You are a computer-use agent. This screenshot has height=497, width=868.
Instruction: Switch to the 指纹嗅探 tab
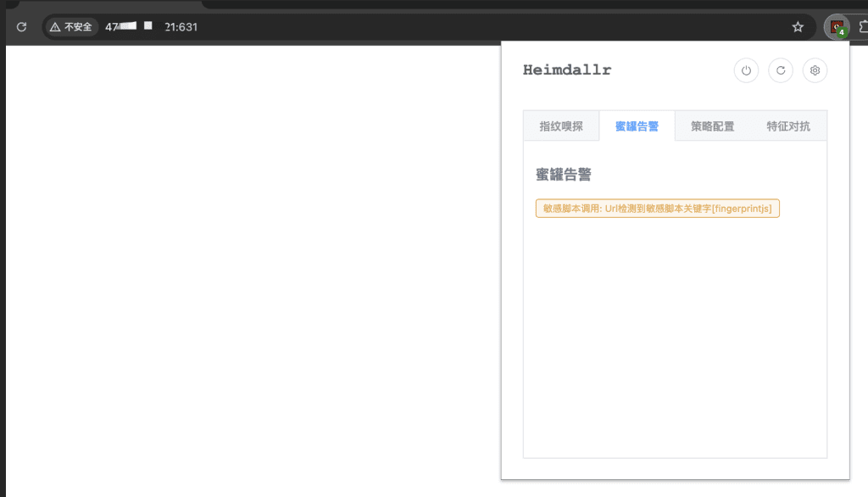coord(561,126)
